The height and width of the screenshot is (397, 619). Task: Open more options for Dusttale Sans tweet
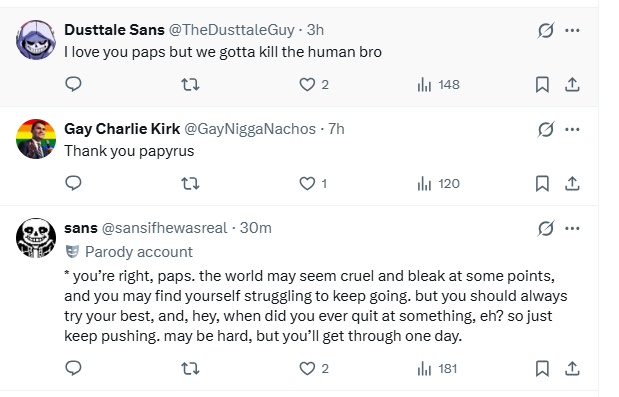[572, 30]
